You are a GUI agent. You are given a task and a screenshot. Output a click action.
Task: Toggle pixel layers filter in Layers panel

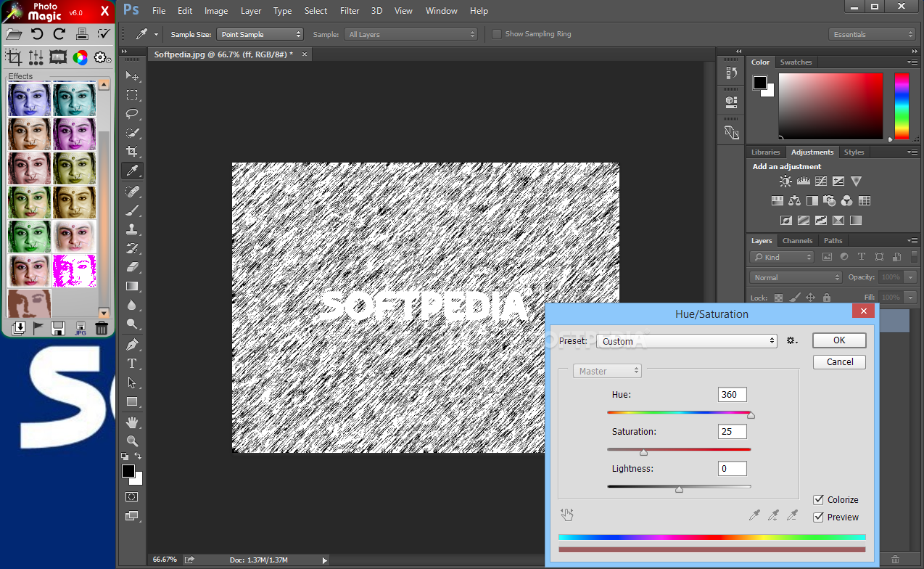(827, 257)
